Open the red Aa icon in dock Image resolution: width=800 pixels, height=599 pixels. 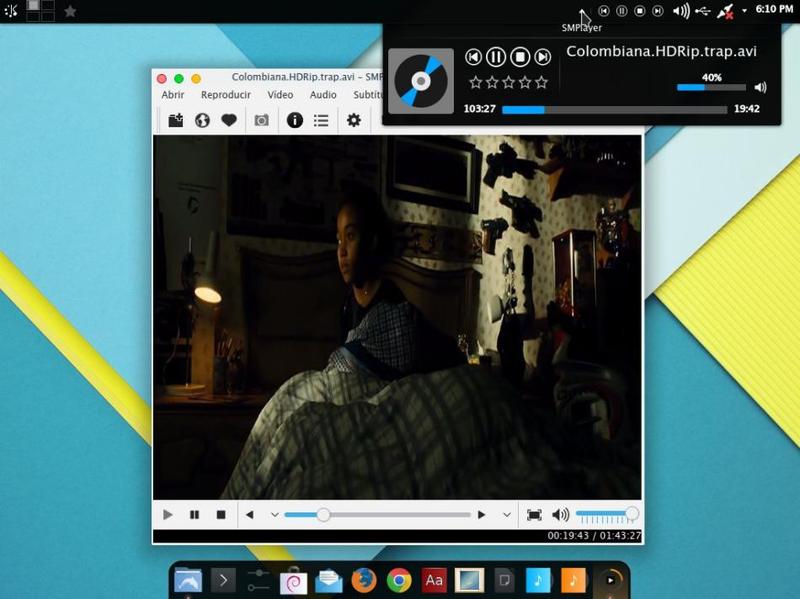pyautogui.click(x=434, y=580)
